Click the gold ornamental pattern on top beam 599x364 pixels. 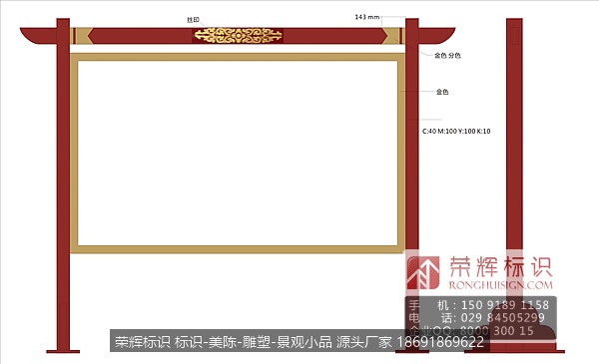point(238,36)
